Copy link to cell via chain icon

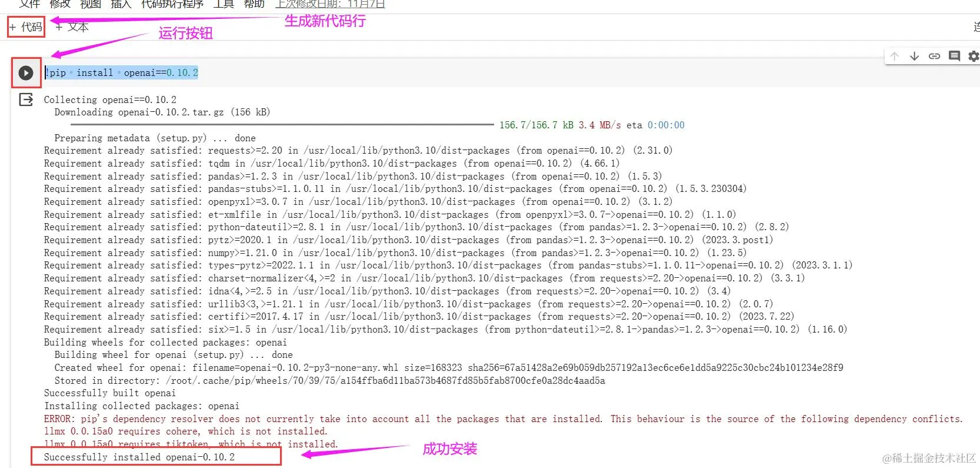pos(934,56)
